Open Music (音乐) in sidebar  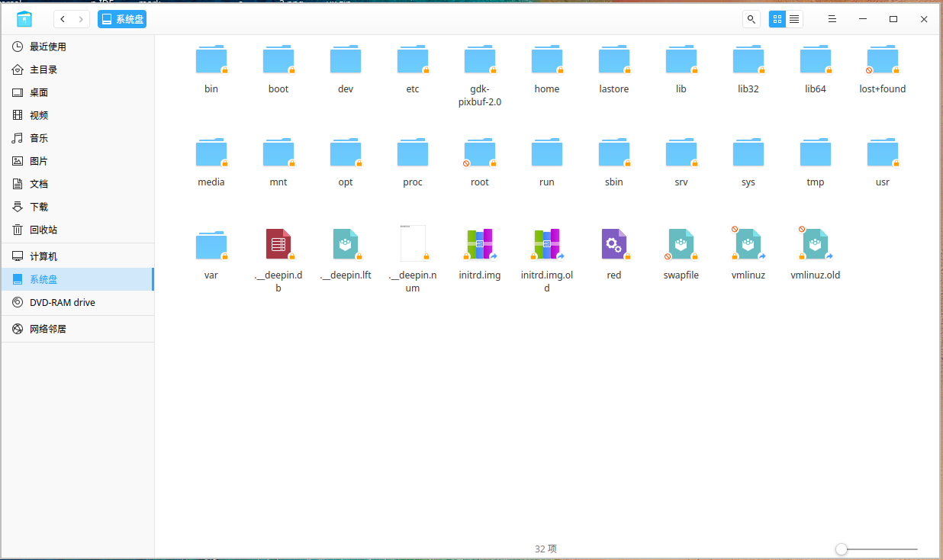click(x=78, y=138)
